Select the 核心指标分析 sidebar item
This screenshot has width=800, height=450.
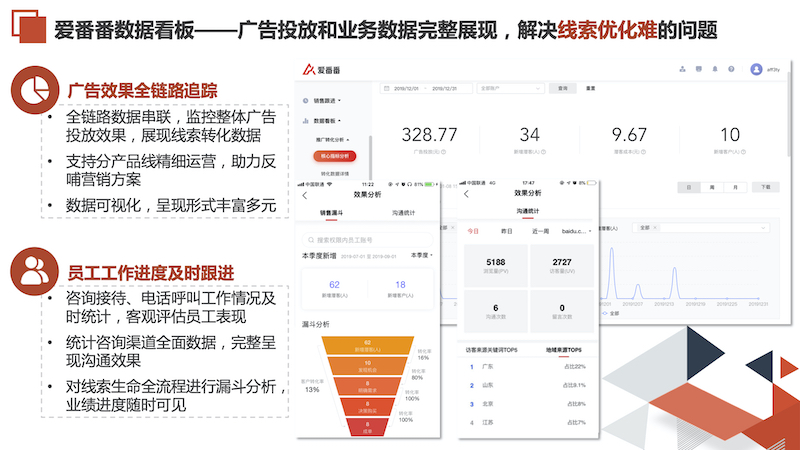point(335,156)
